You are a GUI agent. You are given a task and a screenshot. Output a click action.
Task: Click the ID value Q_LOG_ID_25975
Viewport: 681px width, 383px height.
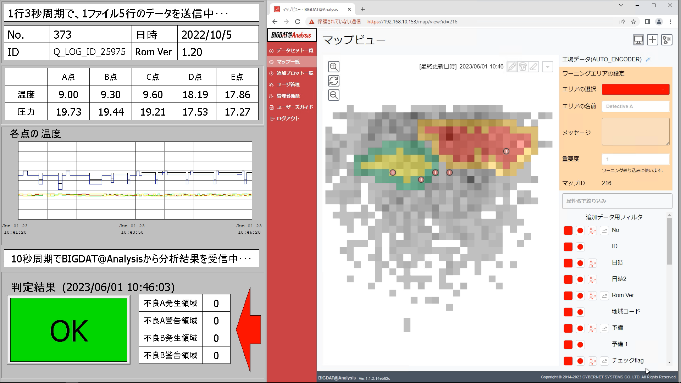point(89,52)
